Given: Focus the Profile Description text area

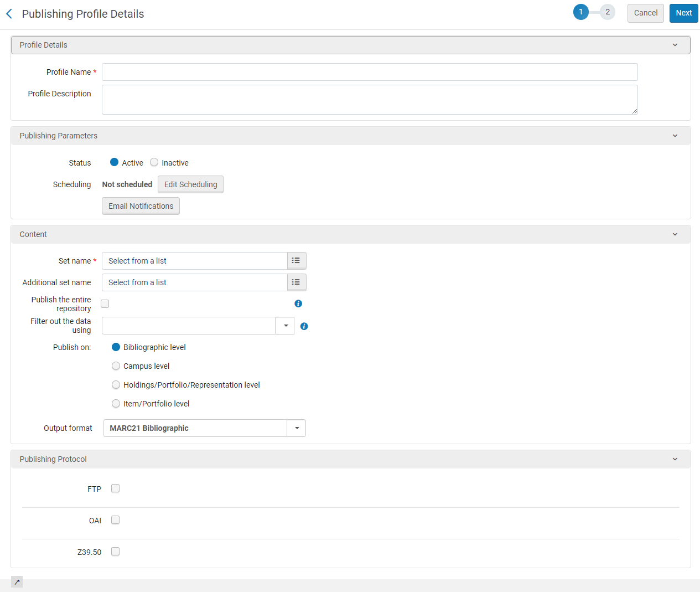Looking at the screenshot, I should point(370,100).
